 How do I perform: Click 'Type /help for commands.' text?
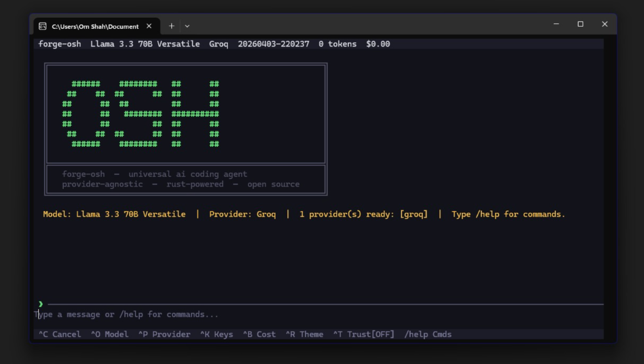pos(508,214)
